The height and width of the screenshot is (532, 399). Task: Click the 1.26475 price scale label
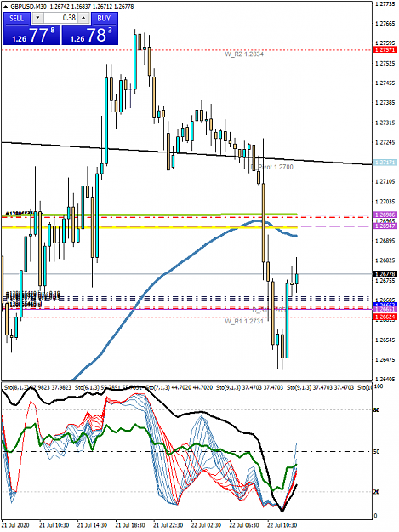coord(385,360)
